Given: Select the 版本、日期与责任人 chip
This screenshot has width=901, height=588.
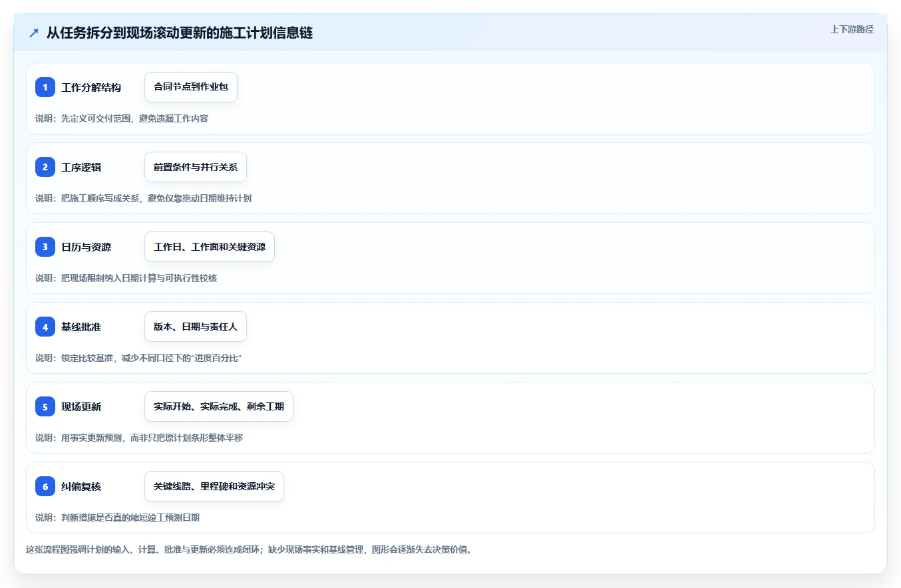Looking at the screenshot, I should pyautogui.click(x=196, y=327).
